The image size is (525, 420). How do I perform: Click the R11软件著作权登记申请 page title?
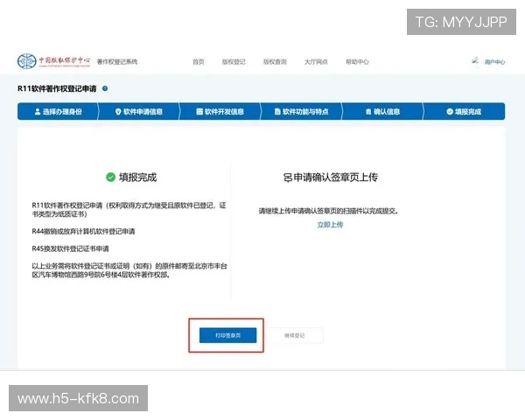pyautogui.click(x=57, y=88)
